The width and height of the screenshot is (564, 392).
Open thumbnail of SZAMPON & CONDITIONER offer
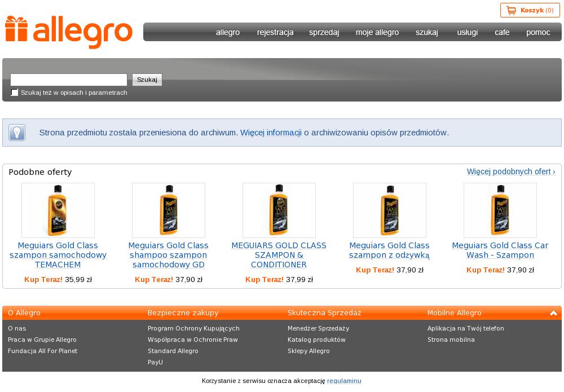[279, 210]
